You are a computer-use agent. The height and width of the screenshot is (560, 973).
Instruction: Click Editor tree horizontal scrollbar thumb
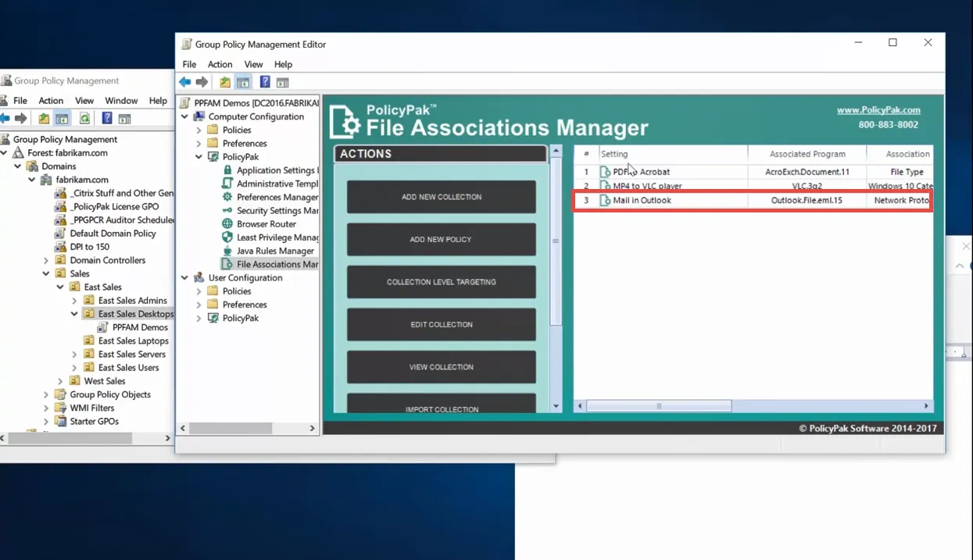(x=231, y=428)
